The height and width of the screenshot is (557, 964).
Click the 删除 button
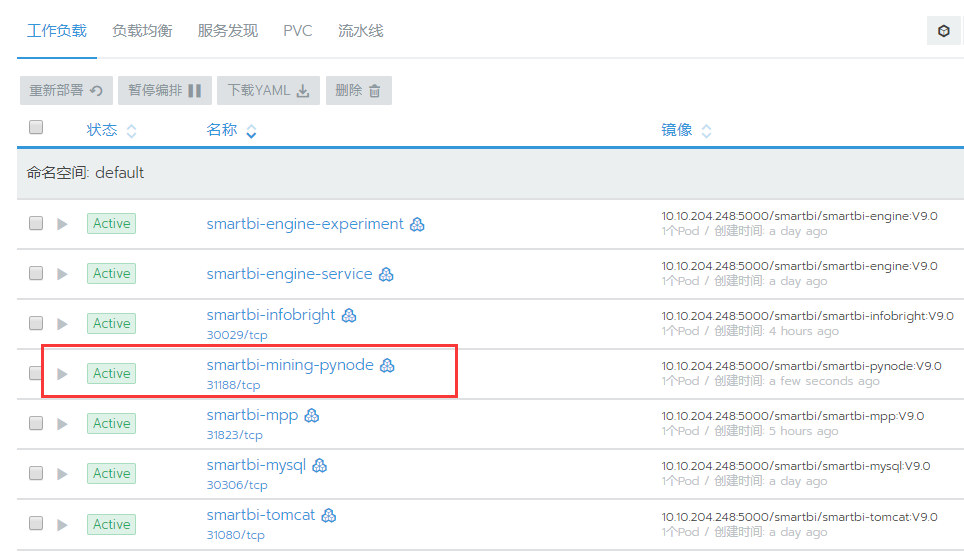358,90
